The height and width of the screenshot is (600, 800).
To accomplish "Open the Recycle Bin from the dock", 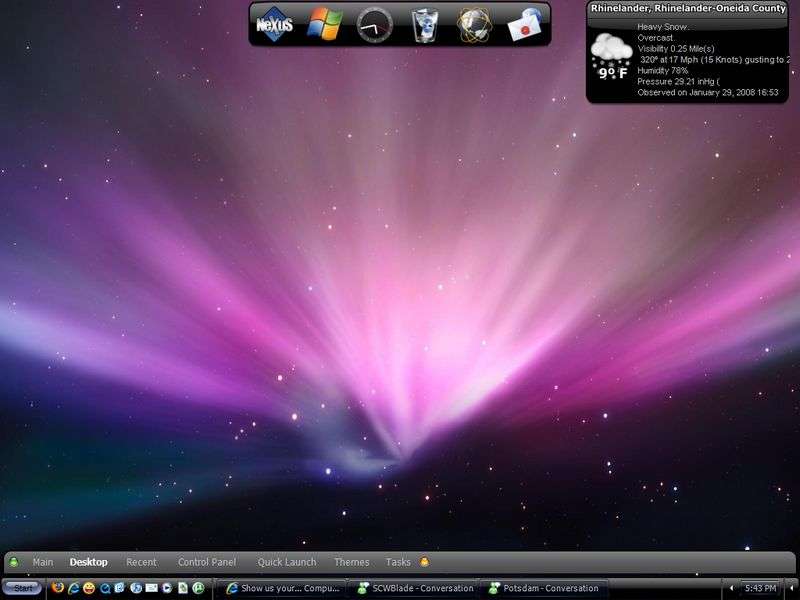I will point(424,26).
